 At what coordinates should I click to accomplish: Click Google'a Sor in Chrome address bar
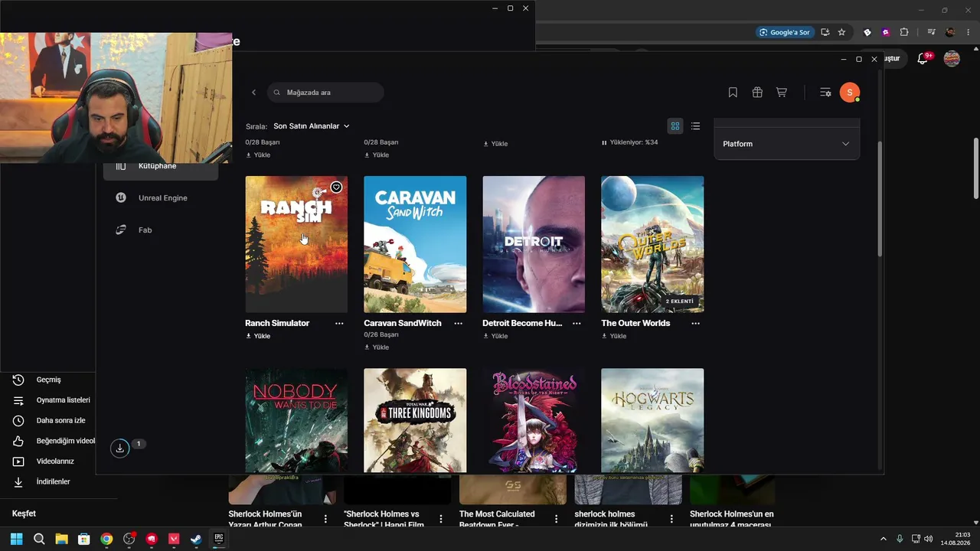click(x=784, y=32)
